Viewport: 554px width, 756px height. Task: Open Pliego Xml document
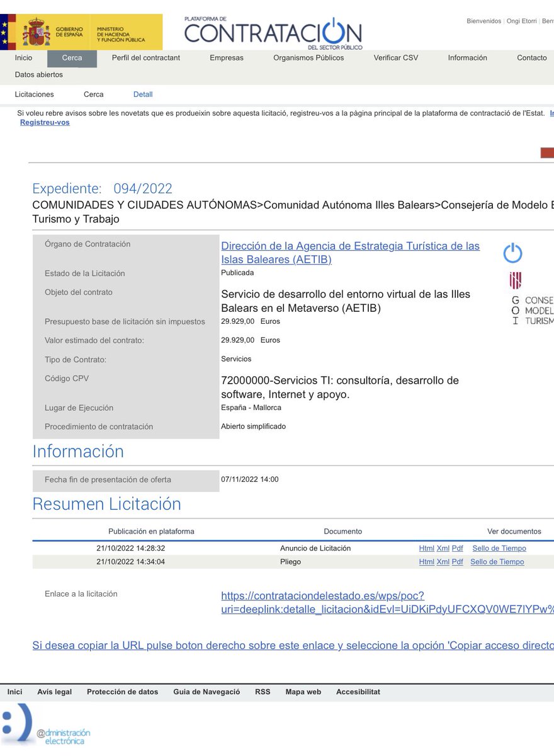pos(443,562)
